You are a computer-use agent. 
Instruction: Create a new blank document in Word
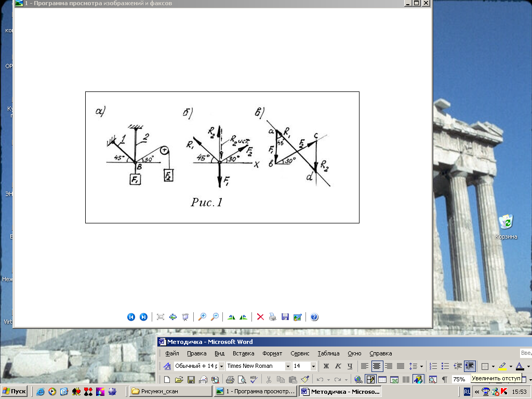click(x=167, y=379)
